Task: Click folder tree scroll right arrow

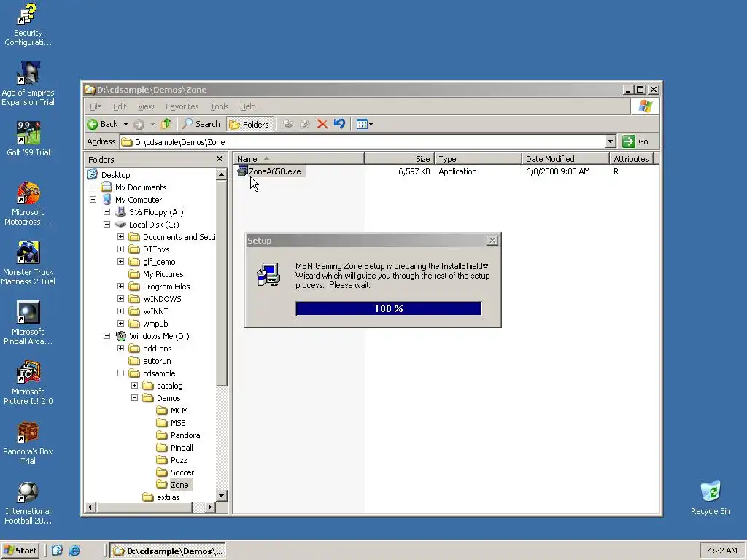Action: [x=210, y=507]
